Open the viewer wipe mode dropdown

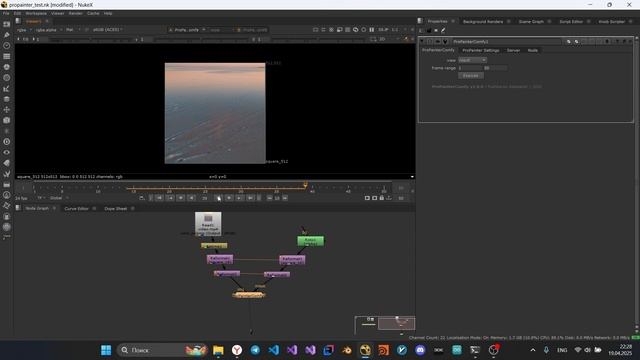220,30
